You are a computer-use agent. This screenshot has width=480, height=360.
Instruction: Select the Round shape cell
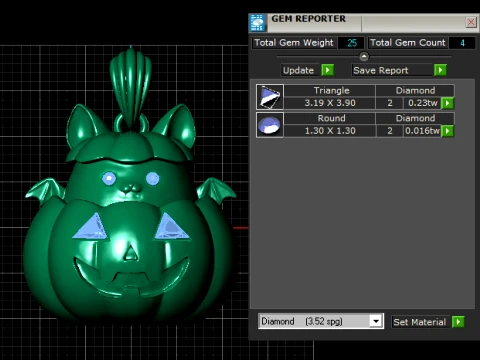pyautogui.click(x=330, y=118)
